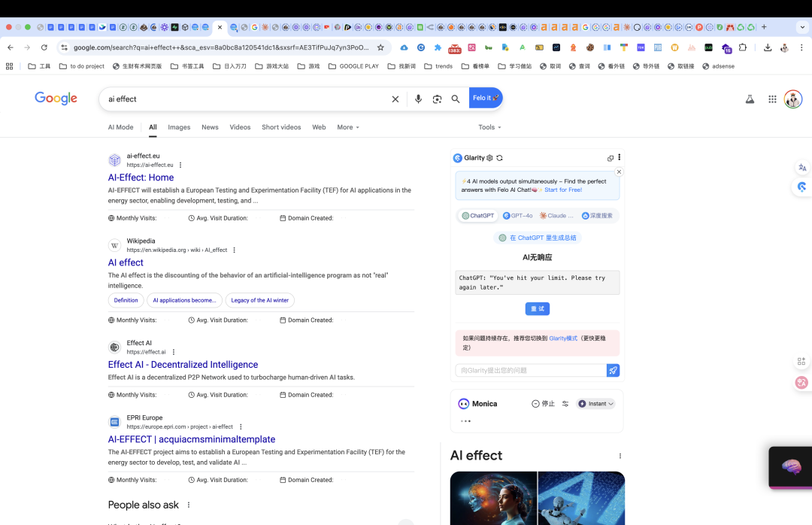Click the robot AI image thumbnail
Image resolution: width=812 pixels, height=525 pixels.
(x=581, y=498)
